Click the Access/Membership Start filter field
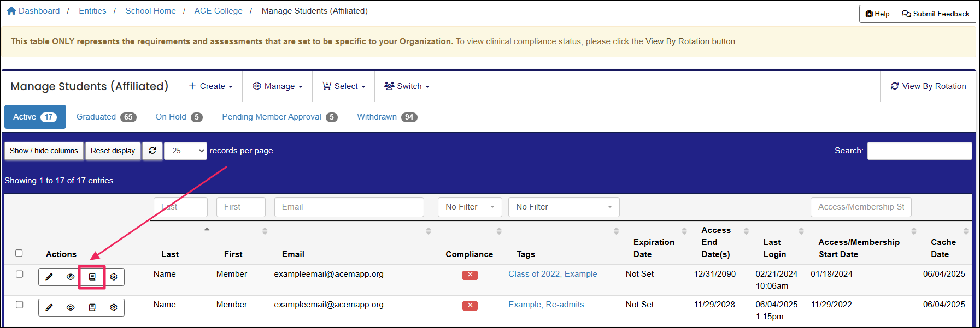Viewport: 980px width, 328px height. coord(861,207)
